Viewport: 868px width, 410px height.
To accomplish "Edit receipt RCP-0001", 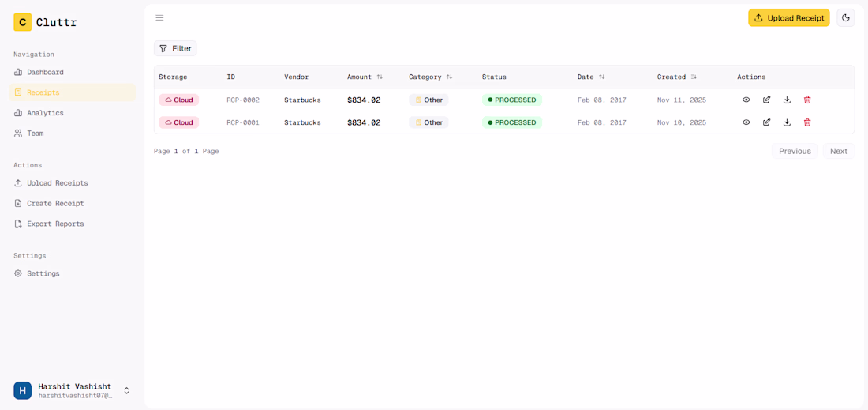I will [767, 122].
